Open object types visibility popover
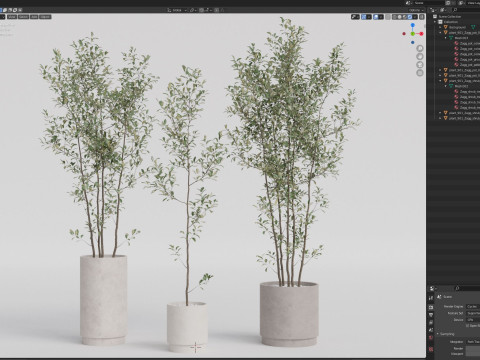480x360 pixels. click(355, 17)
